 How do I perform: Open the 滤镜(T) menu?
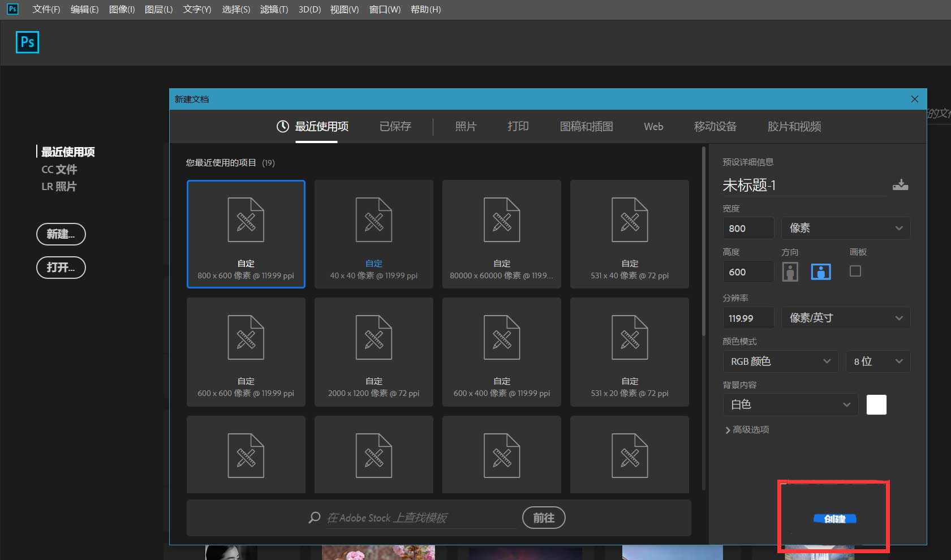[x=274, y=9]
